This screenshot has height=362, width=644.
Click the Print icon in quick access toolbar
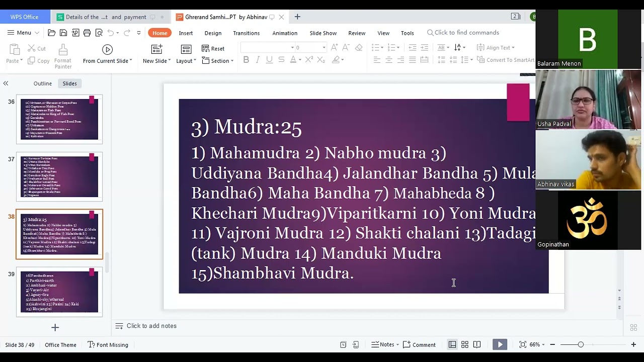[87, 33]
